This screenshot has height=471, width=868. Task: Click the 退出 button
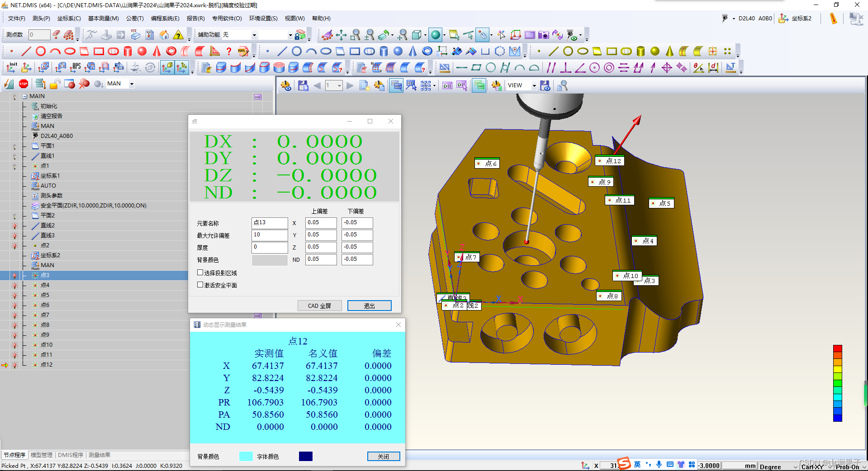[x=370, y=306]
